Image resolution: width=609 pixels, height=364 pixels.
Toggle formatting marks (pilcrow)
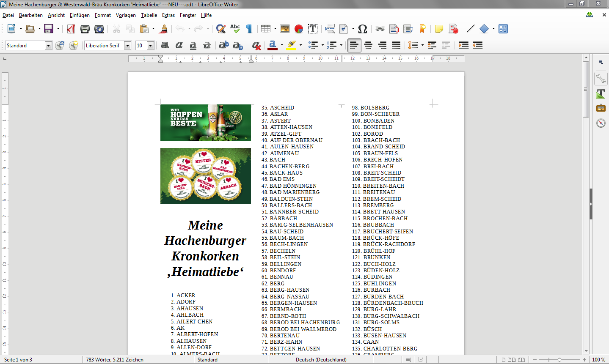(249, 29)
